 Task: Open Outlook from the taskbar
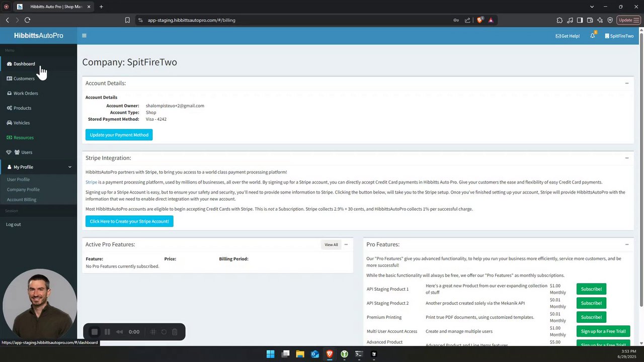(x=315, y=354)
